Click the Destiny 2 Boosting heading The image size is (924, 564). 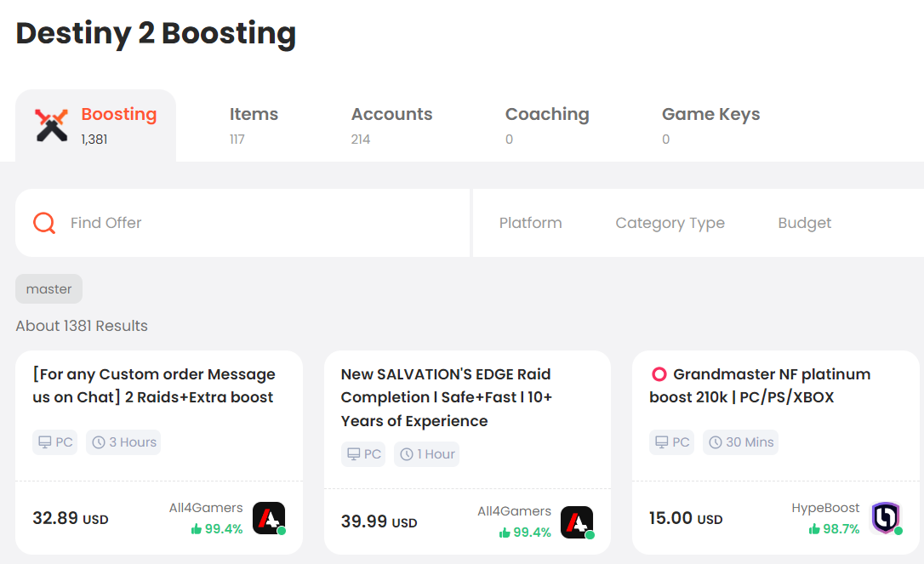[156, 33]
